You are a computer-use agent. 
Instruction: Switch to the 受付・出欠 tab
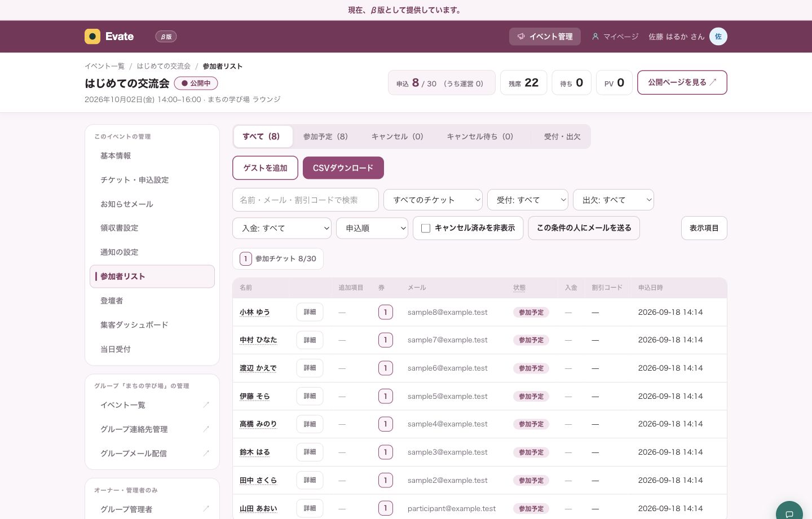pos(562,137)
